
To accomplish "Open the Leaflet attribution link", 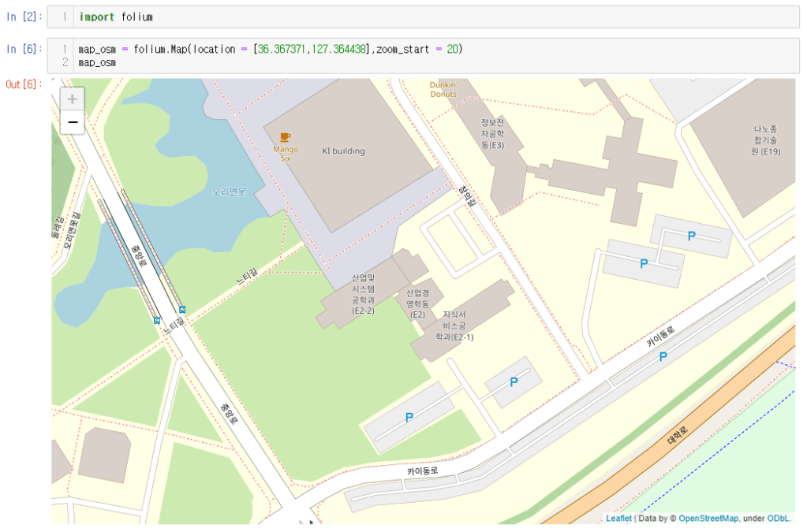I will [618, 518].
